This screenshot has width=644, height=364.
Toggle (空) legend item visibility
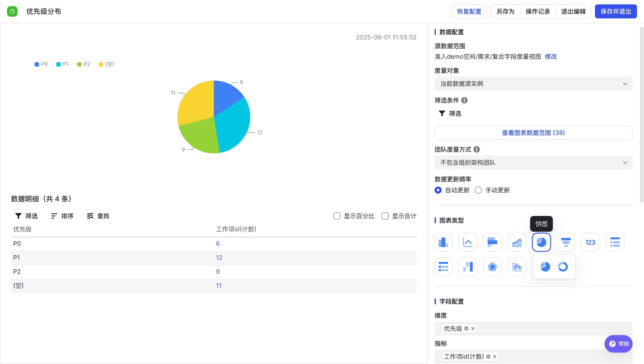106,64
